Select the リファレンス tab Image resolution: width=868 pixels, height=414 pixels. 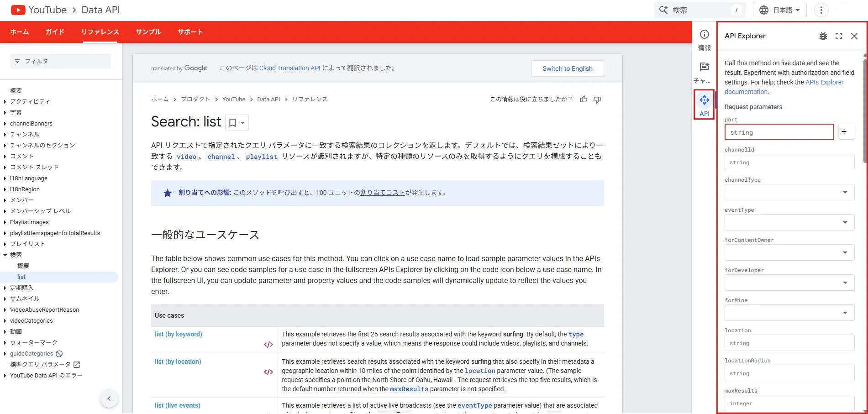(x=100, y=32)
